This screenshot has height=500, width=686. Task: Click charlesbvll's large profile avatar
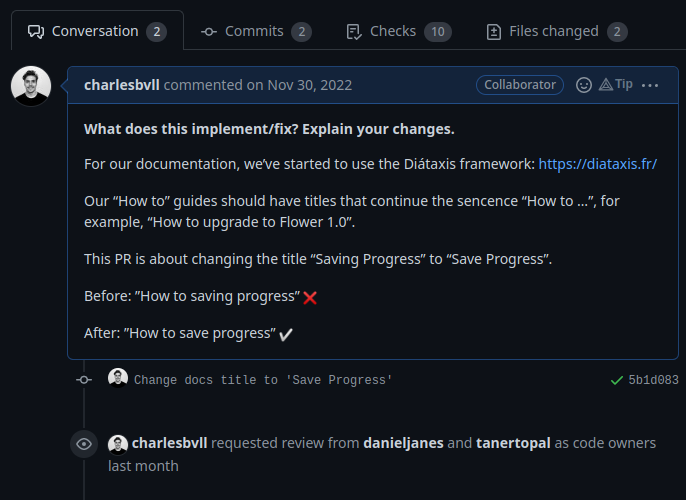coord(31,86)
